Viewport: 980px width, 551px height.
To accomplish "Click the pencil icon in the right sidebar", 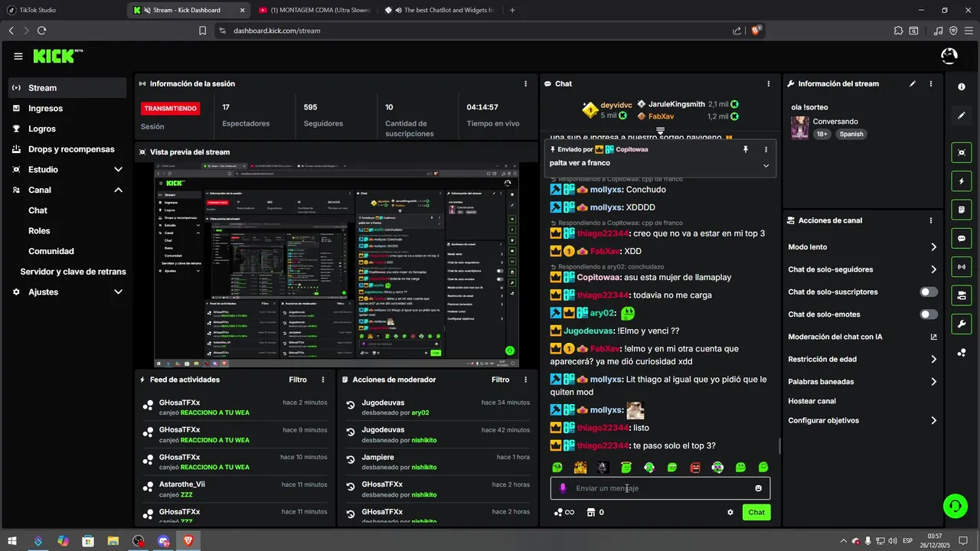I will click(962, 116).
